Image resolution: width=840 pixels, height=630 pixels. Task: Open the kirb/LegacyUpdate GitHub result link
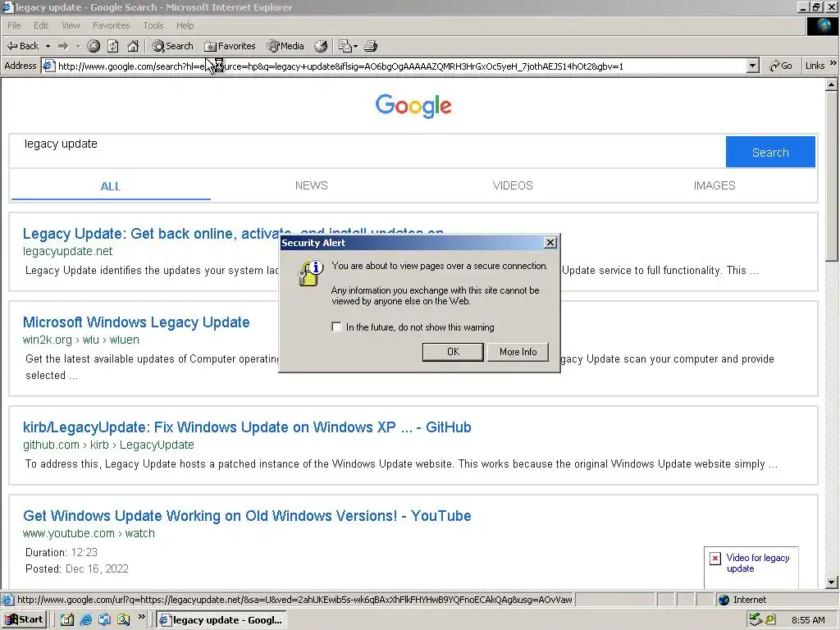coord(247,427)
